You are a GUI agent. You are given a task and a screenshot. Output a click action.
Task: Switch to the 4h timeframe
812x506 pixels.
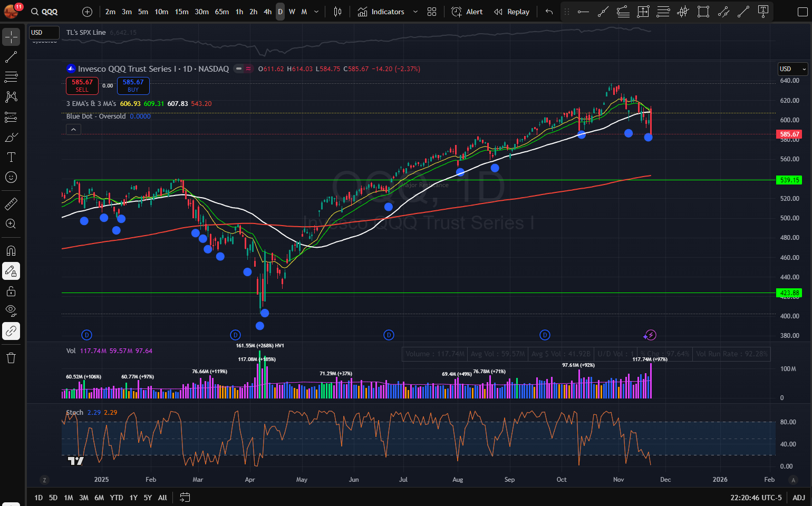tap(268, 12)
